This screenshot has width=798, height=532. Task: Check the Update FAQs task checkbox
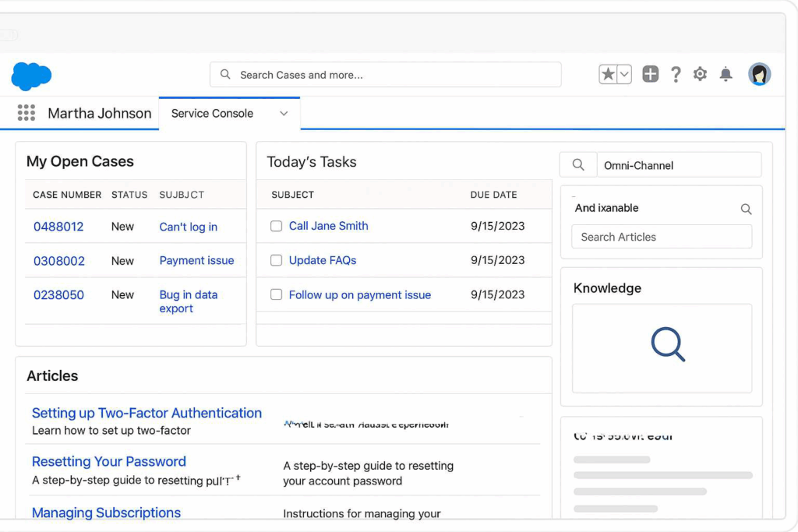(276, 260)
